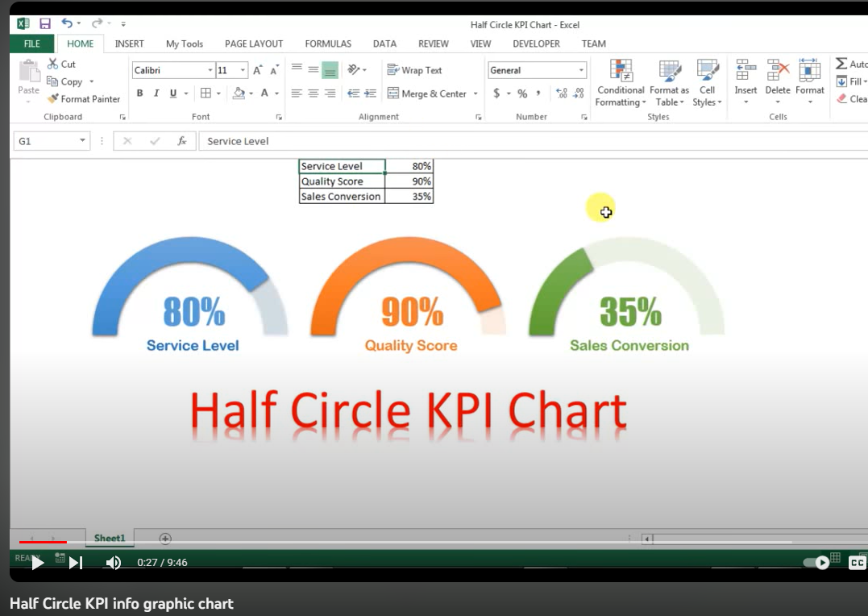The height and width of the screenshot is (616, 868).
Task: Open the PAGE LAYOUT ribbon tab
Action: (254, 44)
